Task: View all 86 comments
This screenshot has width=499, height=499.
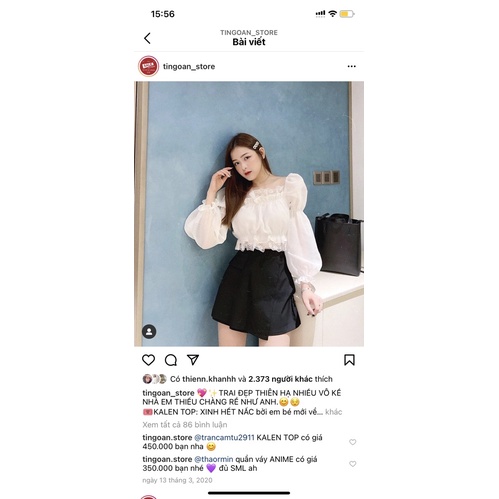Action: pos(185,425)
